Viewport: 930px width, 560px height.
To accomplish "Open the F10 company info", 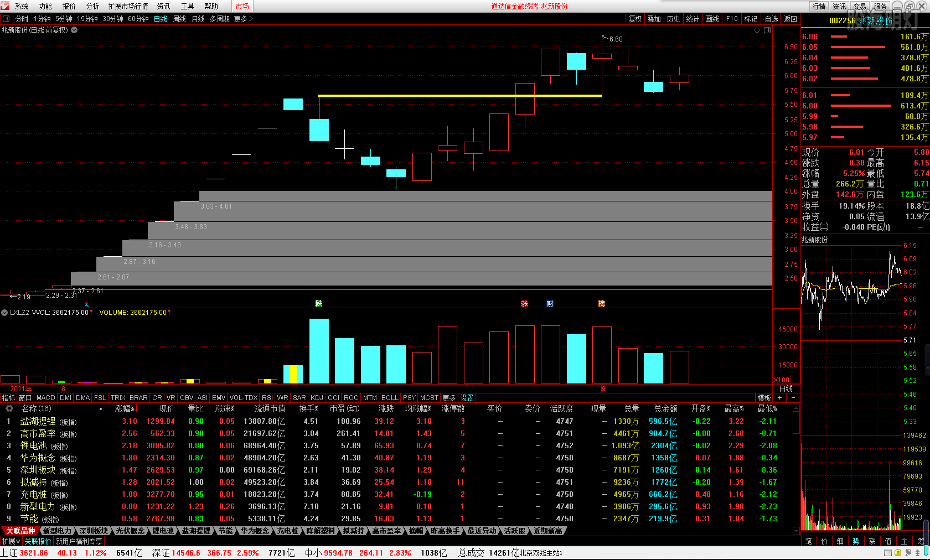I will tap(732, 19).
